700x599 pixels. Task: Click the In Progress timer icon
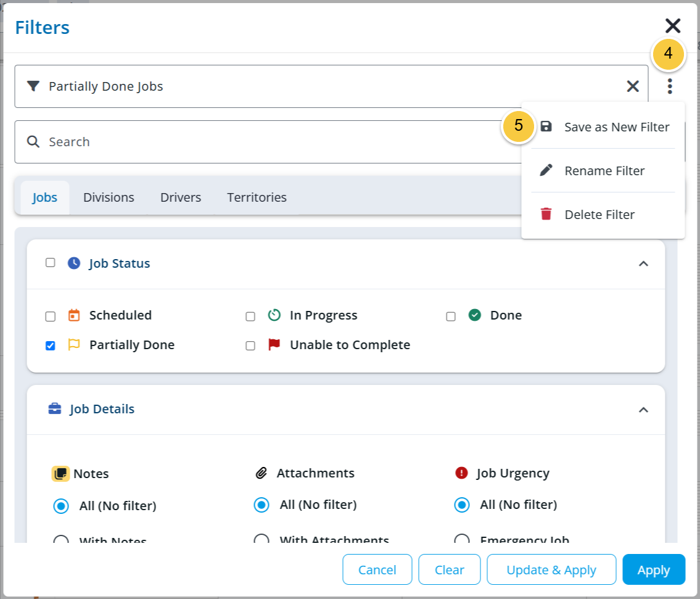(x=274, y=315)
